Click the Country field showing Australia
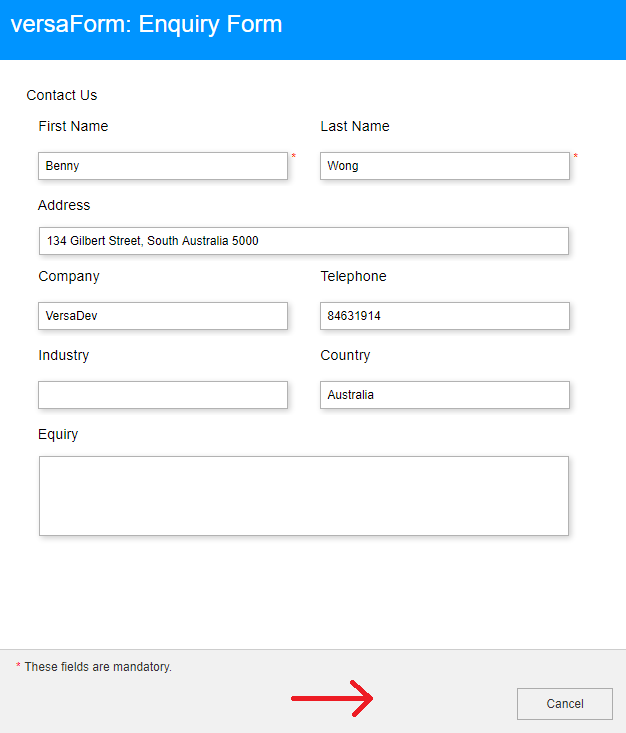 pos(445,395)
